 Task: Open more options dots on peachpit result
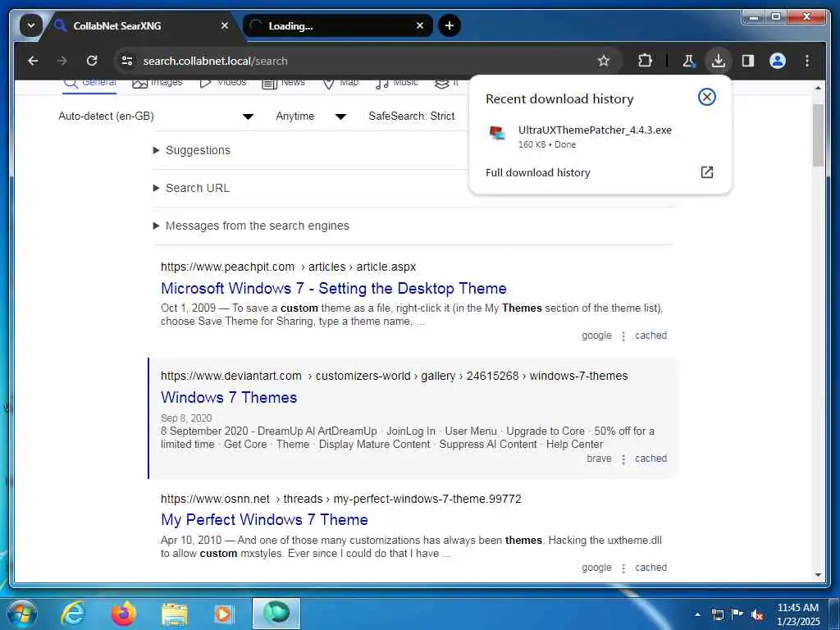pyautogui.click(x=623, y=336)
